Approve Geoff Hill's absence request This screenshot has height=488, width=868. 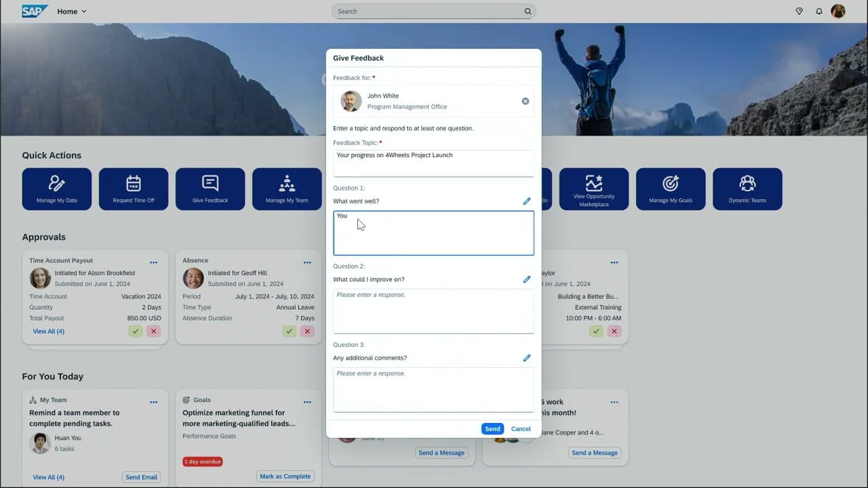290,331
